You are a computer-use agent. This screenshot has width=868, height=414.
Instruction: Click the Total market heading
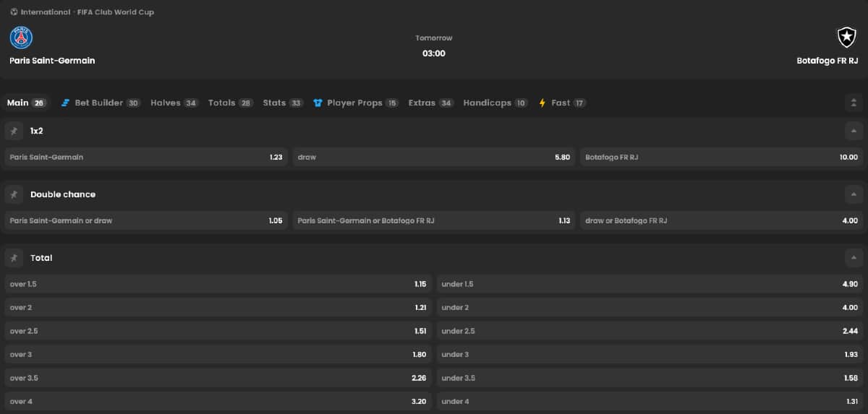click(41, 258)
